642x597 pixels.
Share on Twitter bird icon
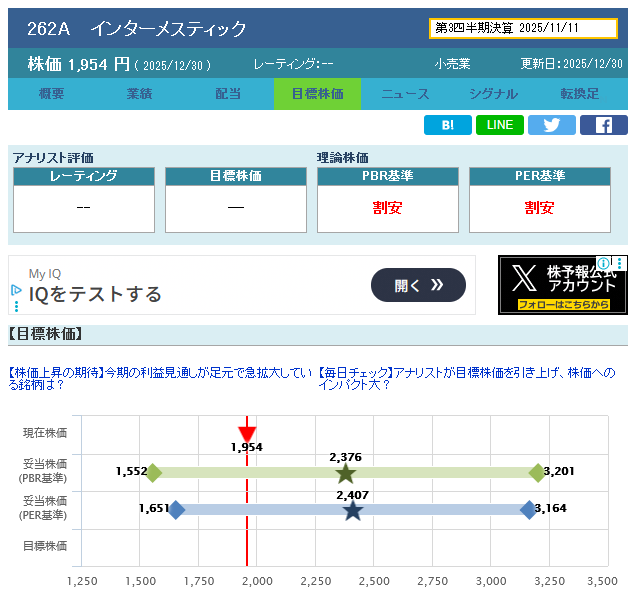click(x=552, y=125)
